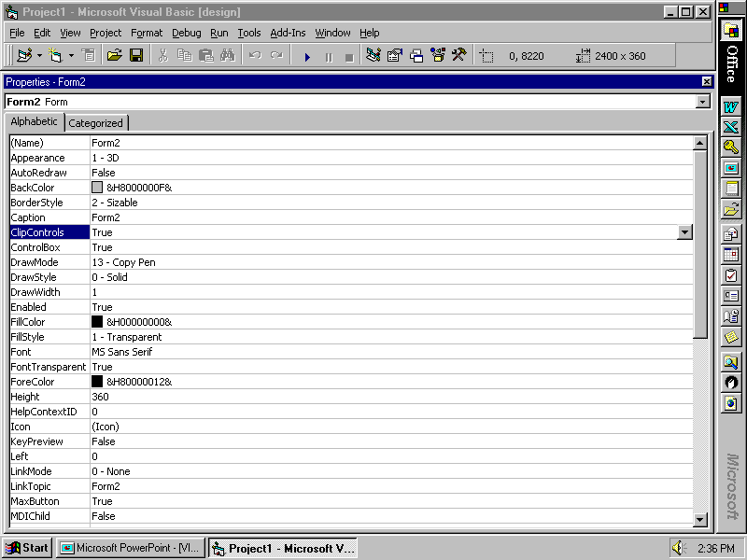Click the DrawMode value 13 - Copy Pen

[x=124, y=262]
